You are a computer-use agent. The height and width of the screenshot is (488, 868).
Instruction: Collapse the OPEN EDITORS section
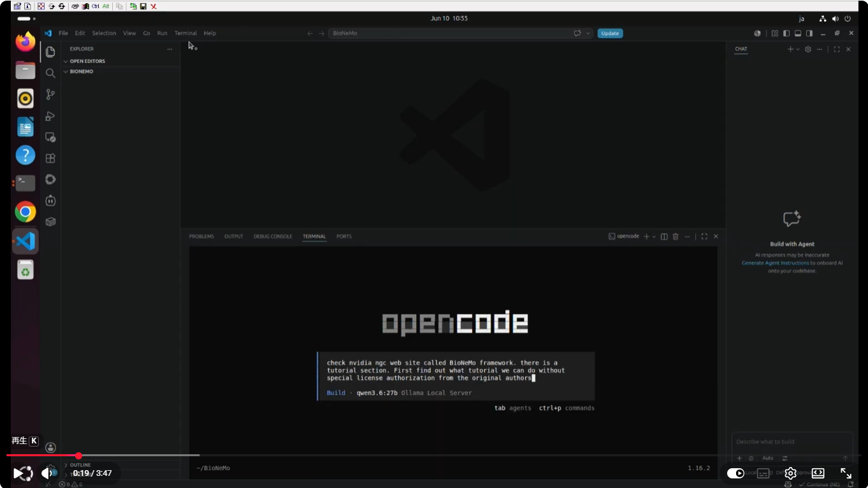(87, 61)
